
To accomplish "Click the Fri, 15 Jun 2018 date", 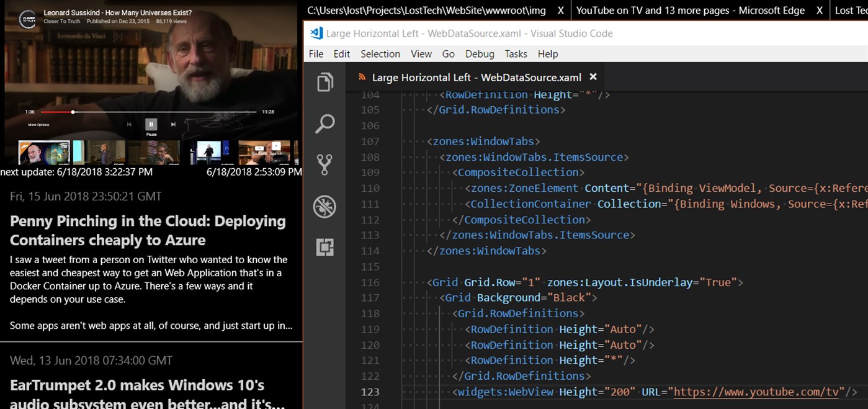I will pyautogui.click(x=86, y=196).
